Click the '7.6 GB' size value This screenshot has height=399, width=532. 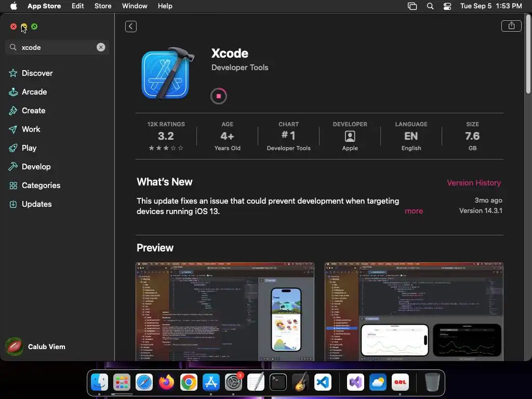click(x=472, y=136)
